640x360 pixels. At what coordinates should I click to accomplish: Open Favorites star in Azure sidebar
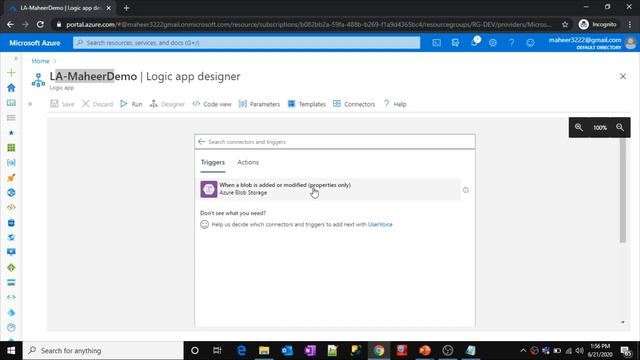[x=11, y=133]
